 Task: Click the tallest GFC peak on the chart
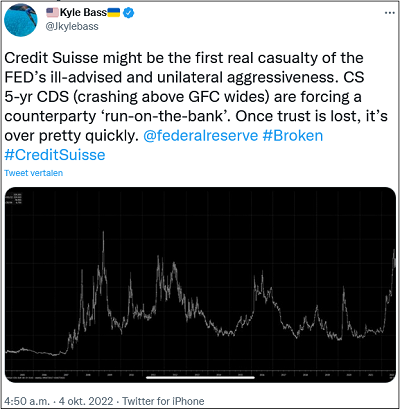[103, 233]
